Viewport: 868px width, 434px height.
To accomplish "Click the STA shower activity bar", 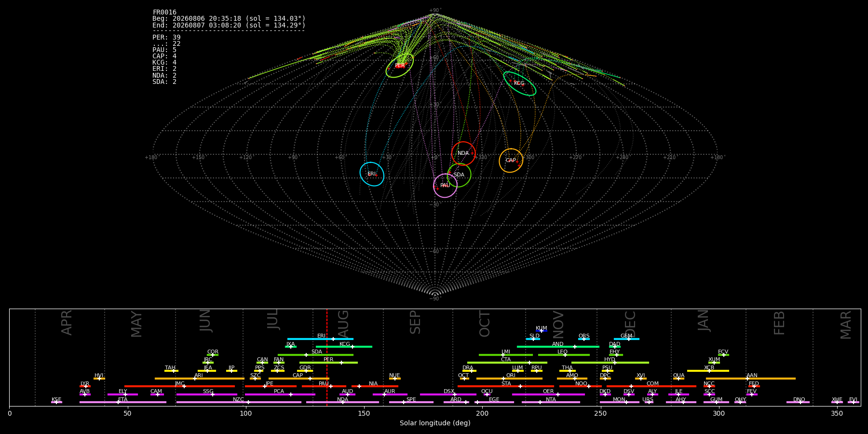I will tap(506, 386).
